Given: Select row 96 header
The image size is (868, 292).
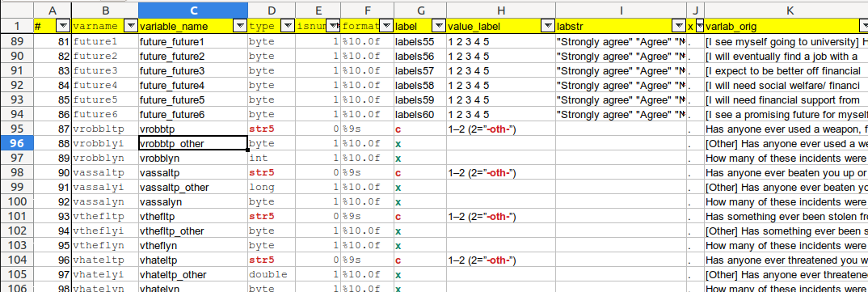Looking at the screenshot, I should (16, 143).
